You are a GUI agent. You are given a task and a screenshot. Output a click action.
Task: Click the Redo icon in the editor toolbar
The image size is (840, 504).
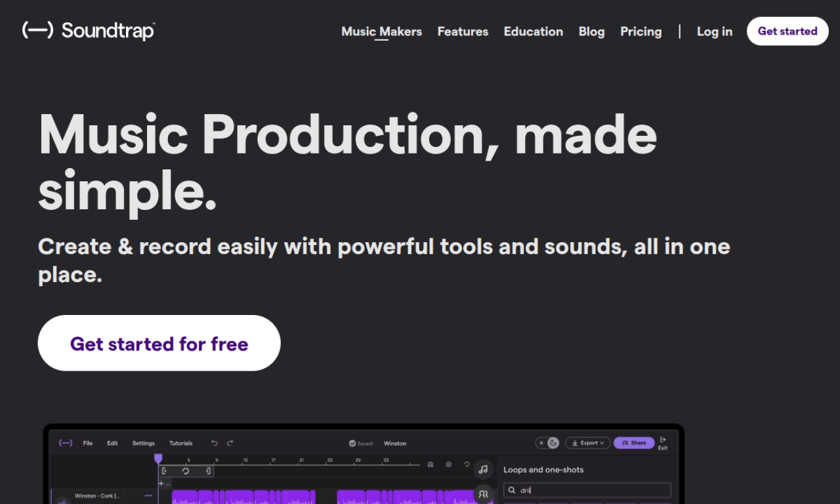[230, 443]
